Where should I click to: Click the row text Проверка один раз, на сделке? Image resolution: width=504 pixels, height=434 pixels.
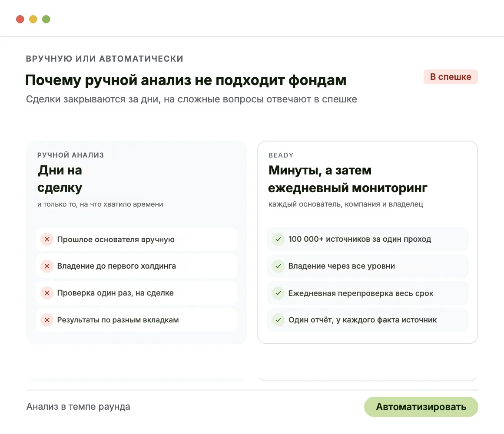pos(116,293)
